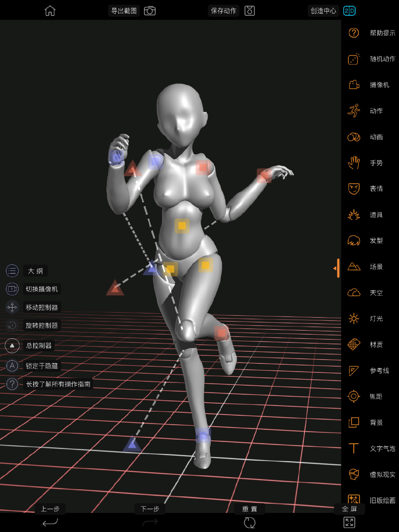The image size is (399, 532).
Task: Open the 材质 material icon
Action: (x=354, y=345)
